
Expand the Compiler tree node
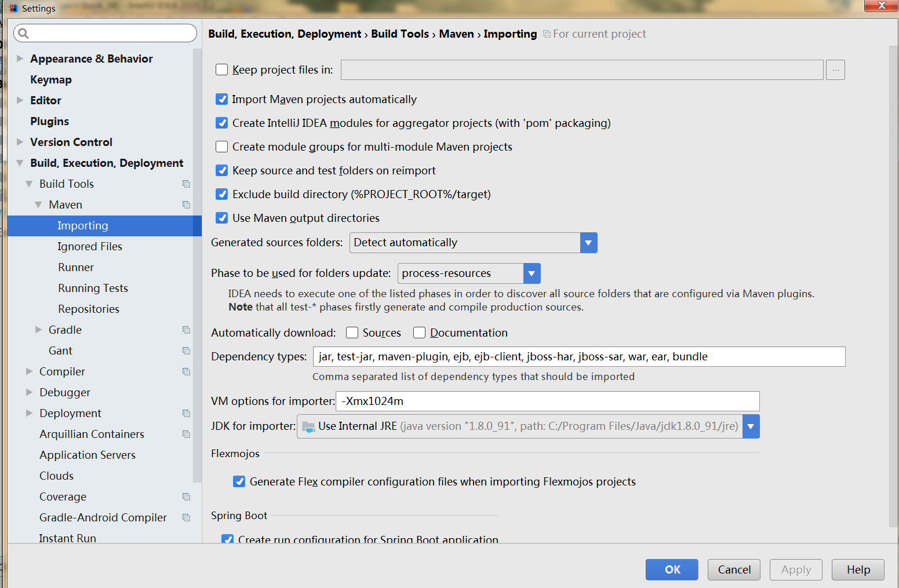coord(29,371)
